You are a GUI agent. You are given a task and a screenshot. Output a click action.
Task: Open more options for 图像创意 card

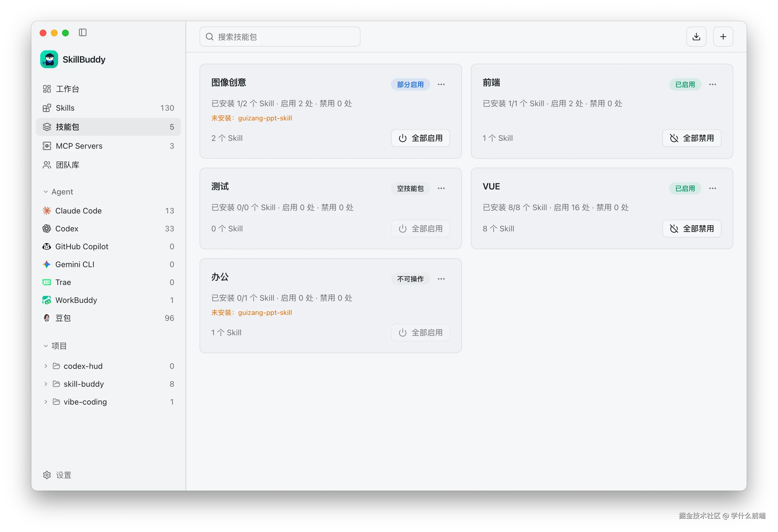coord(441,84)
